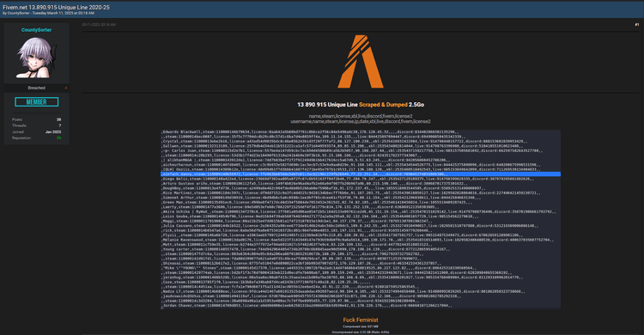Select the Maggi data row
Image resolution: width=644 pixels, height=335 pixels.
click(x=296, y=221)
